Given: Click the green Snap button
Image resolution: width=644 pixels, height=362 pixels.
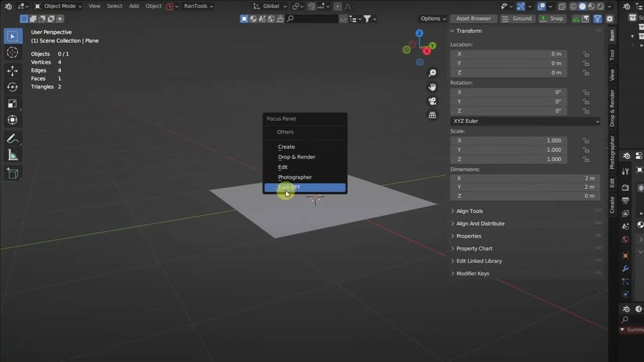Looking at the screenshot, I should coord(552,18).
